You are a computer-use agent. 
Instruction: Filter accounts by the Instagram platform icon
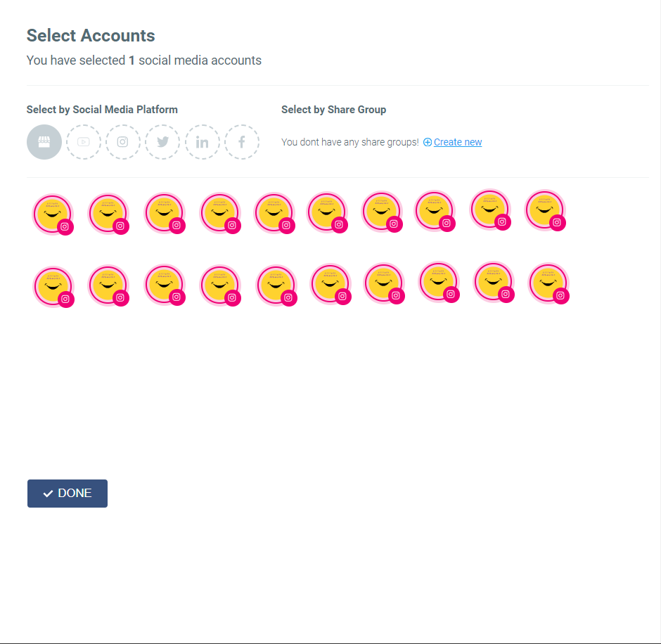tap(122, 141)
